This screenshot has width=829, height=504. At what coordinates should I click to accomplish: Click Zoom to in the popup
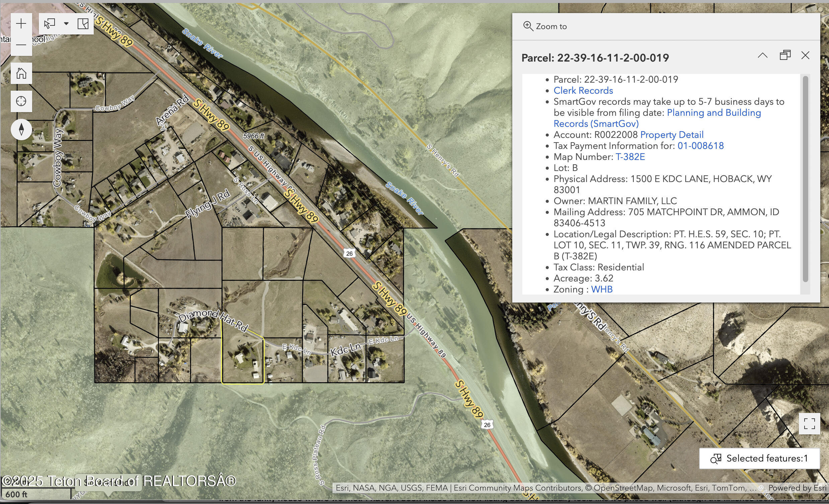tap(545, 26)
